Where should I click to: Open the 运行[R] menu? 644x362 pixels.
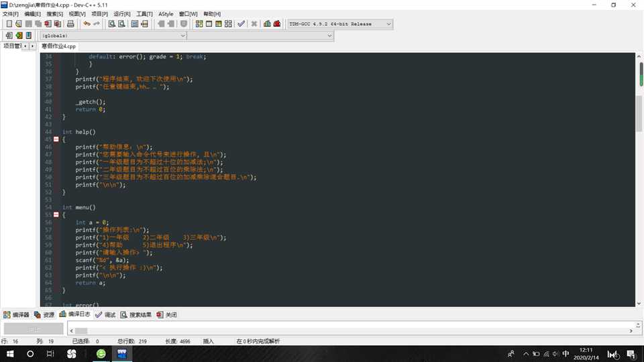[122, 13]
